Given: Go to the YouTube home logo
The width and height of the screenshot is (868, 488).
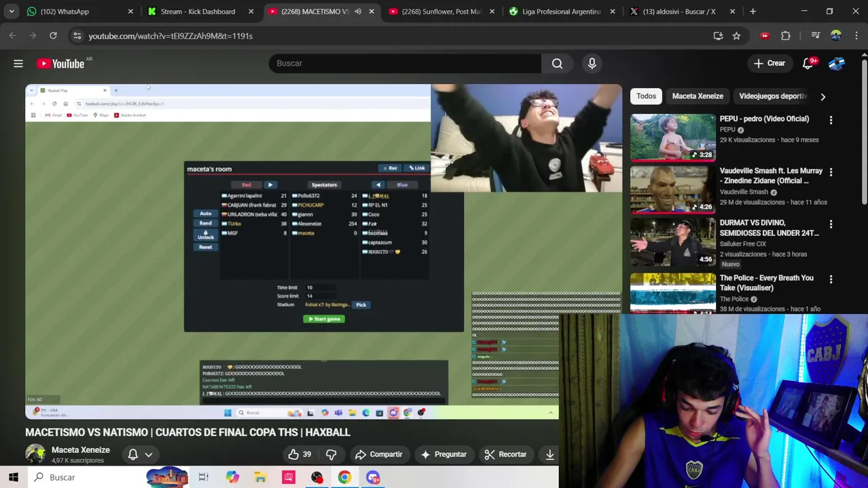Looking at the screenshot, I should coord(61,64).
